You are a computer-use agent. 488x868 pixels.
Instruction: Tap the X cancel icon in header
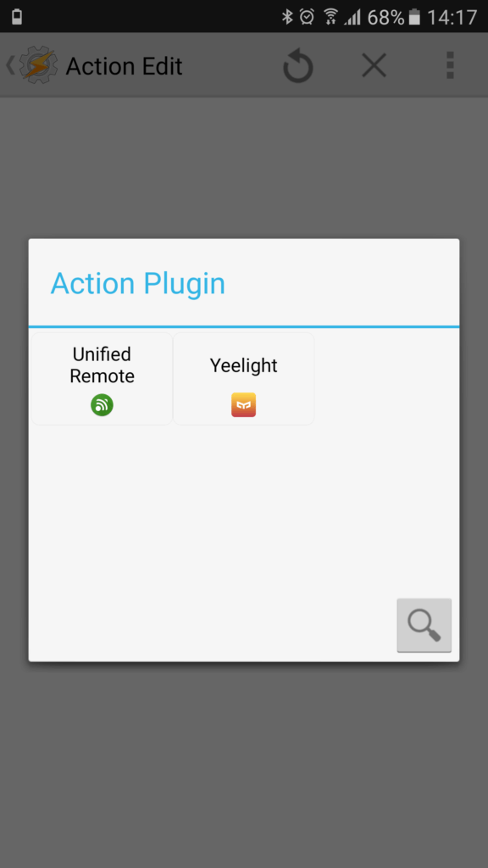(374, 66)
